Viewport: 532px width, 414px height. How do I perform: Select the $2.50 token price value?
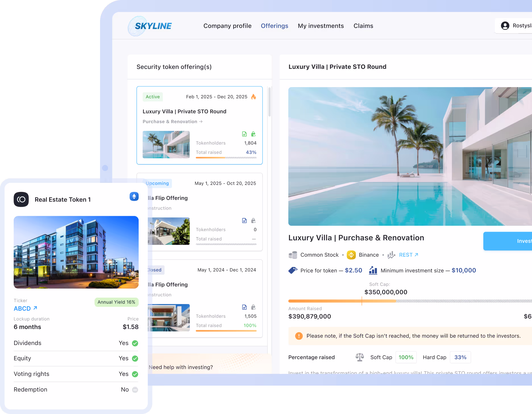[354, 270]
